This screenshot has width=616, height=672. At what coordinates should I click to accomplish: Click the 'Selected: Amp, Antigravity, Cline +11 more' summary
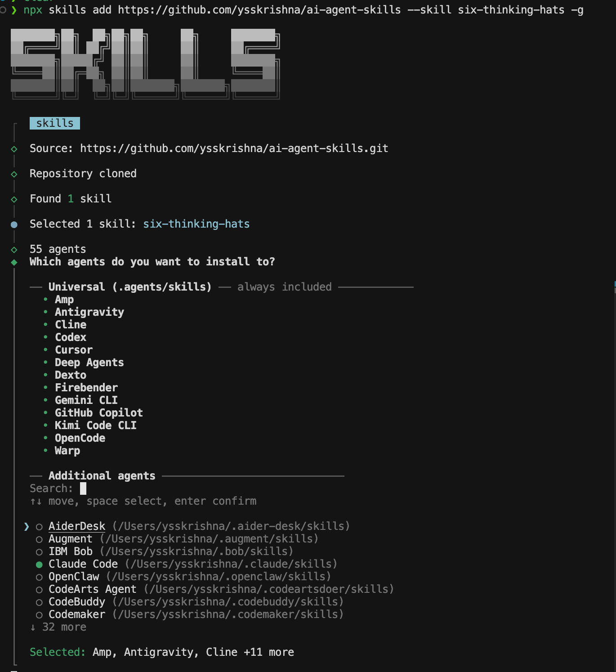point(162,652)
